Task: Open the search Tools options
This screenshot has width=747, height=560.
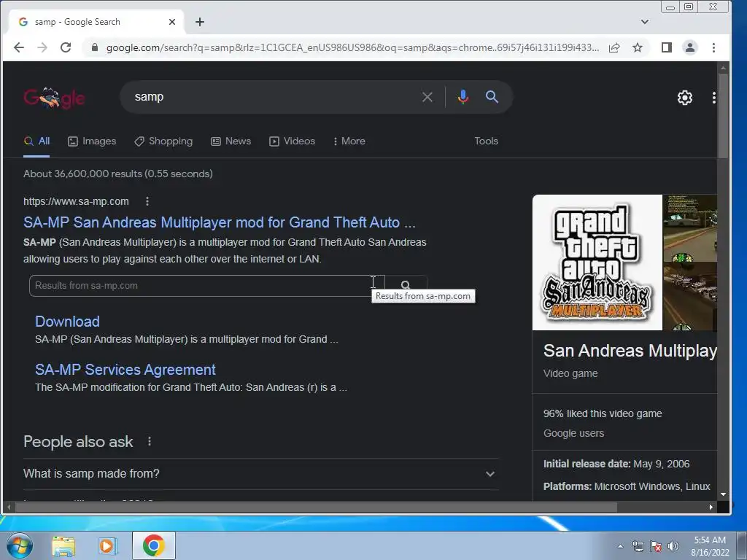Action: coord(486,141)
